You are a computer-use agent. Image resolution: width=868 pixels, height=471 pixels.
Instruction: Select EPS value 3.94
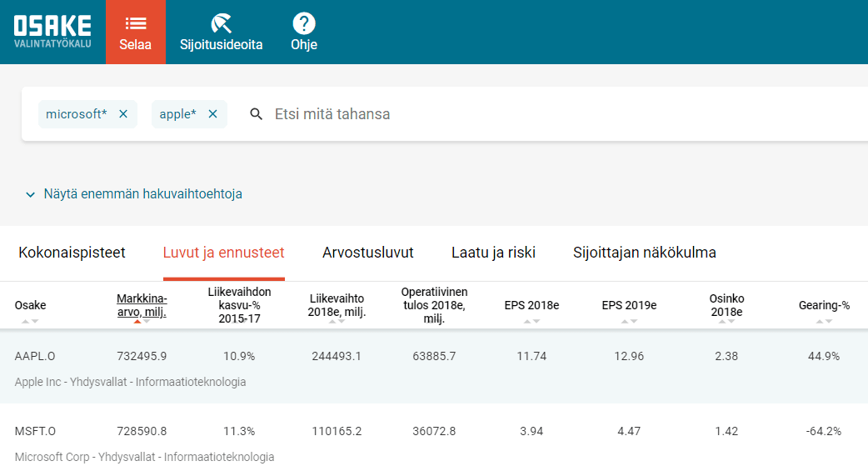coord(531,431)
